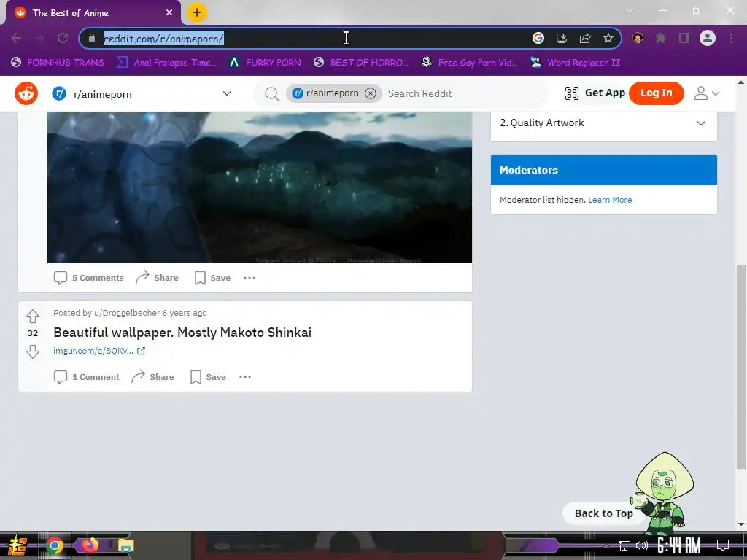Save the Beautiful wallpaper post
This screenshot has width=747, height=560.
[208, 377]
